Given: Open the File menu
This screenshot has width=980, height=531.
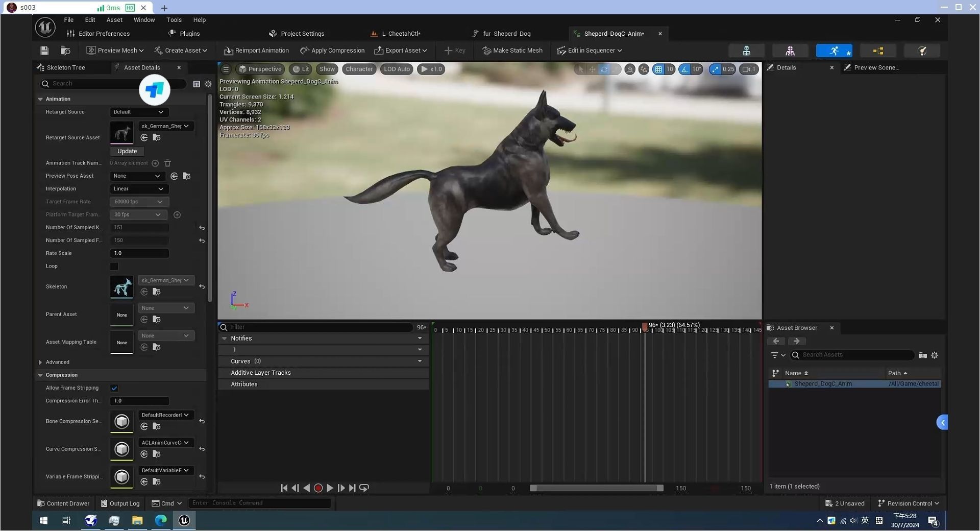Looking at the screenshot, I should (x=69, y=20).
